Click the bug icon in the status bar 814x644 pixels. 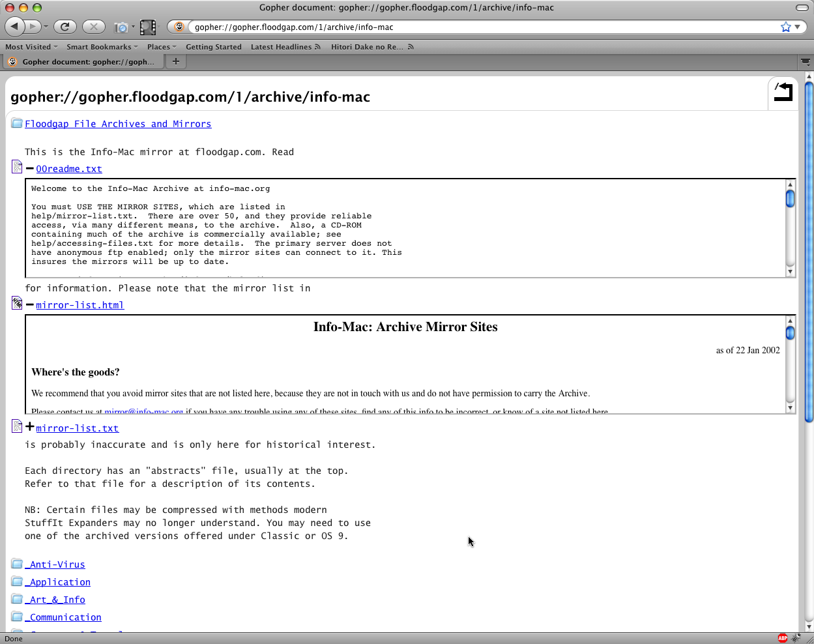(796, 638)
